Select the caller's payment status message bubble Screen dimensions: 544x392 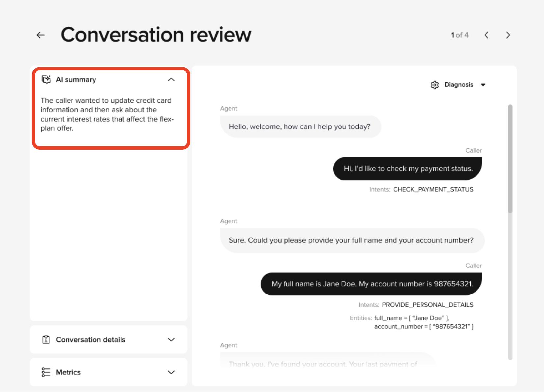407,168
